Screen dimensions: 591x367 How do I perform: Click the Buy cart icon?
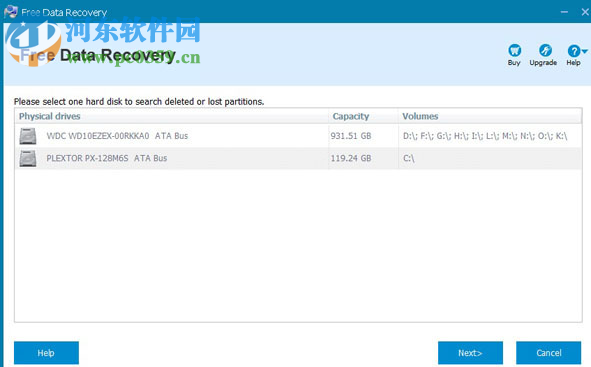(x=514, y=50)
